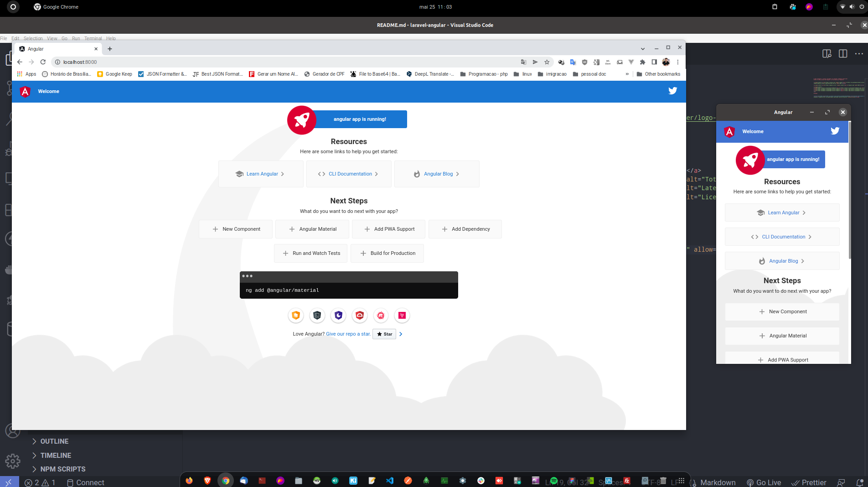This screenshot has height=487, width=868.
Task: Open the linux bookmark folder
Action: [x=523, y=74]
